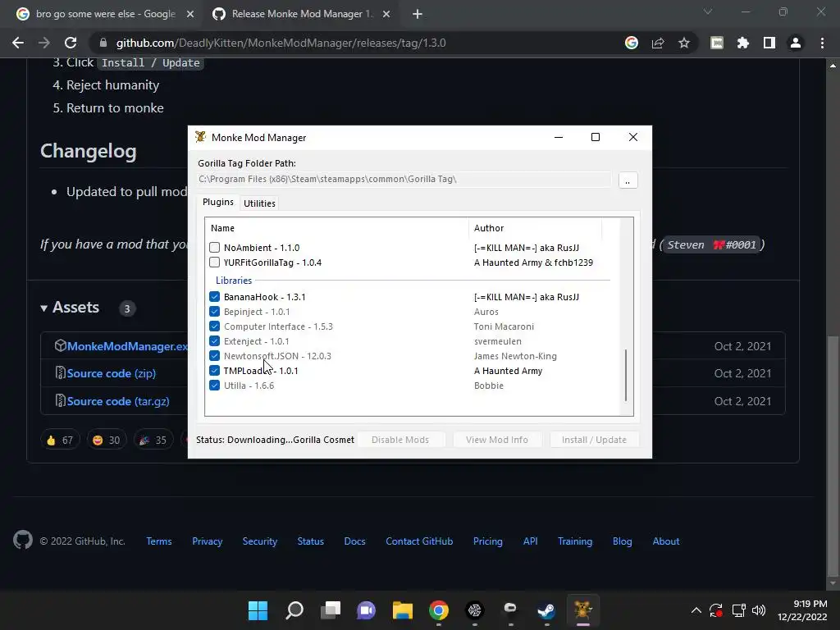The width and height of the screenshot is (840, 630).
Task: Open Terms footer link
Action: (159, 541)
